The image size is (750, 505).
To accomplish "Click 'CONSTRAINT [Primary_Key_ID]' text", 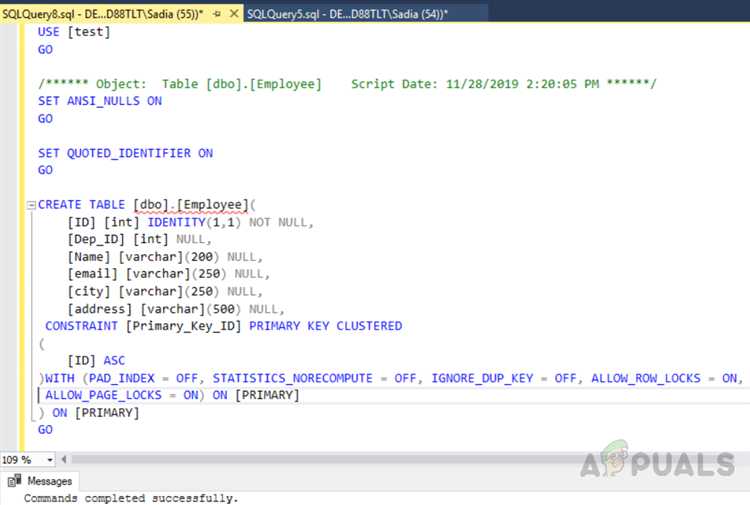I will [143, 326].
